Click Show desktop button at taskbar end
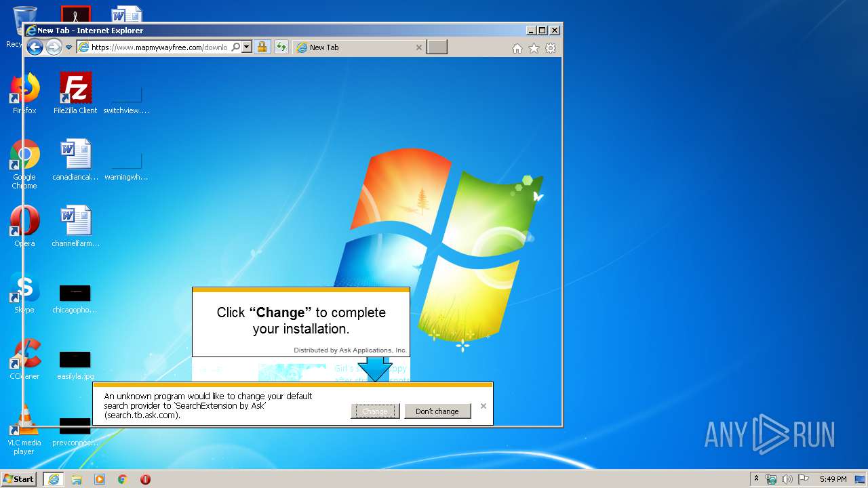 861,479
